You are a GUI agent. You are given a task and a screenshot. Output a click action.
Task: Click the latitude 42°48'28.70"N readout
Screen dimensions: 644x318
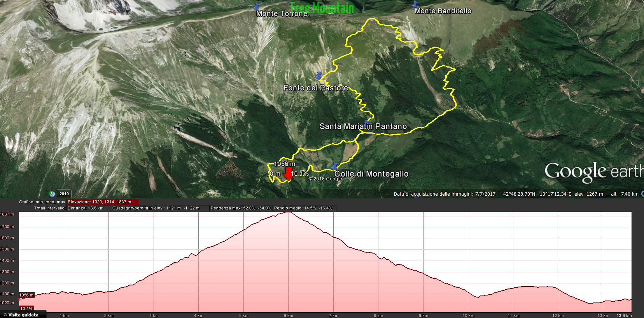(519, 194)
